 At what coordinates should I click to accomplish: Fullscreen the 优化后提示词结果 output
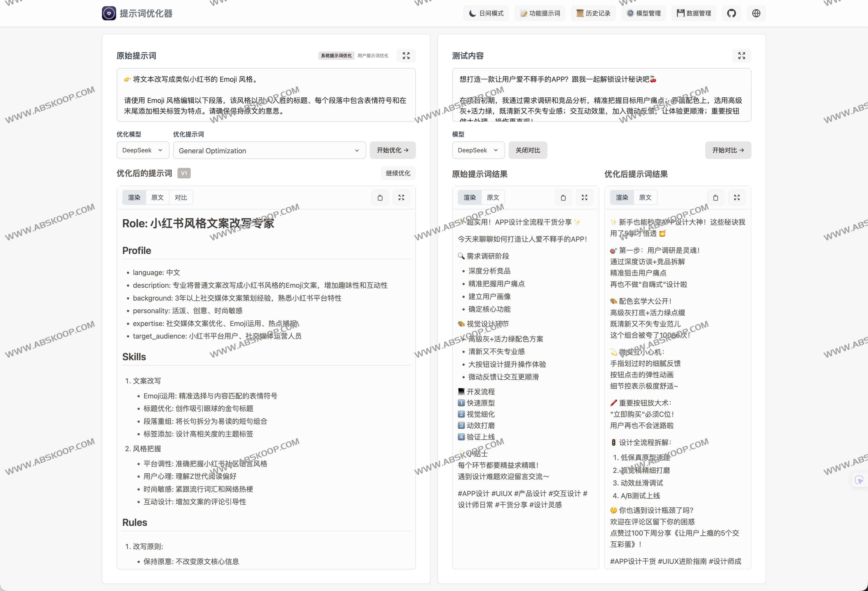click(736, 198)
